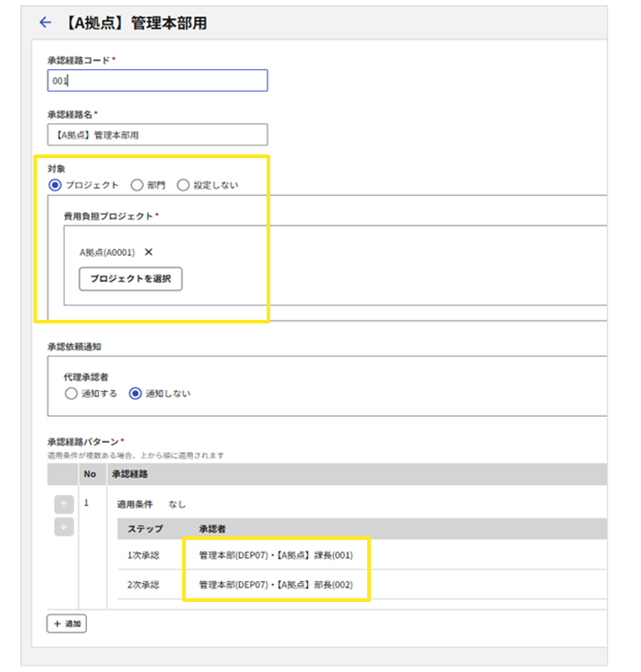Screen dimensions: 641x672
Task: Click the 1次承認 approver entry
Action: 276,555
